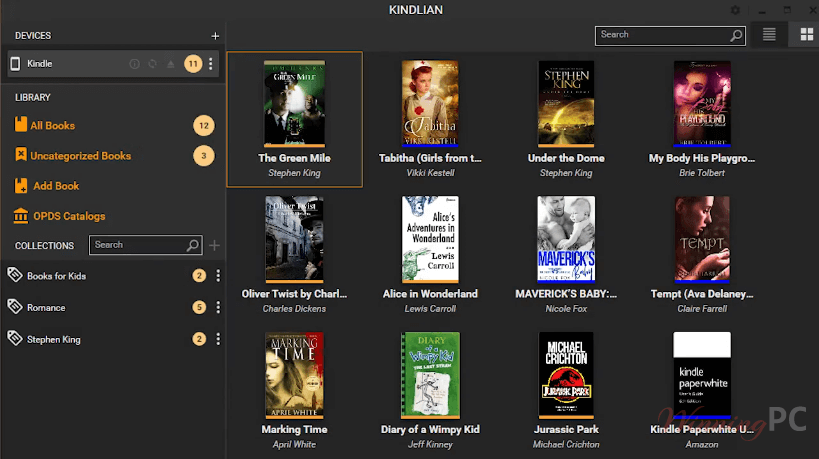This screenshot has height=459, width=819.
Task: Select the Oliver Twist cover
Action: [x=294, y=239]
